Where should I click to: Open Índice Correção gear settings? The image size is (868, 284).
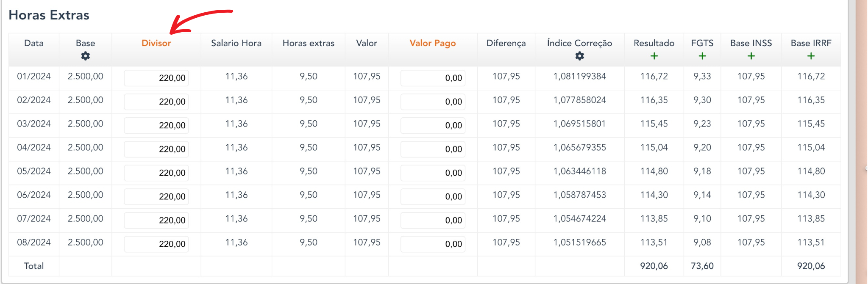pos(579,56)
